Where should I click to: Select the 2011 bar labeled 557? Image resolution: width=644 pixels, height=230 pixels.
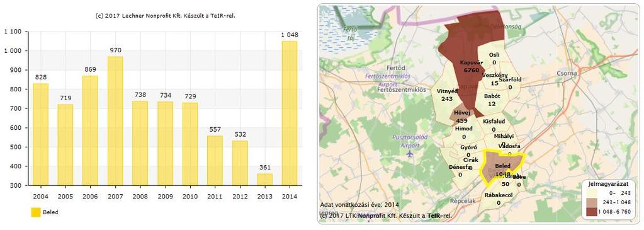click(215, 161)
